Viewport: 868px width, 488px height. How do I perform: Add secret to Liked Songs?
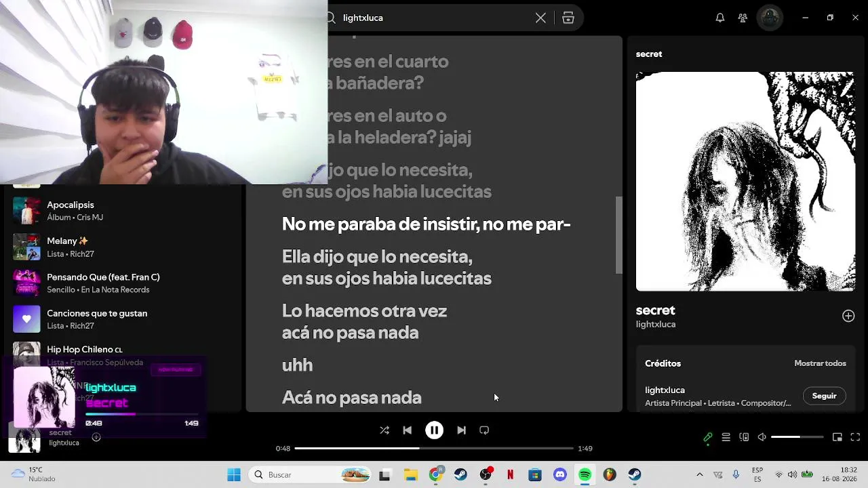point(848,316)
